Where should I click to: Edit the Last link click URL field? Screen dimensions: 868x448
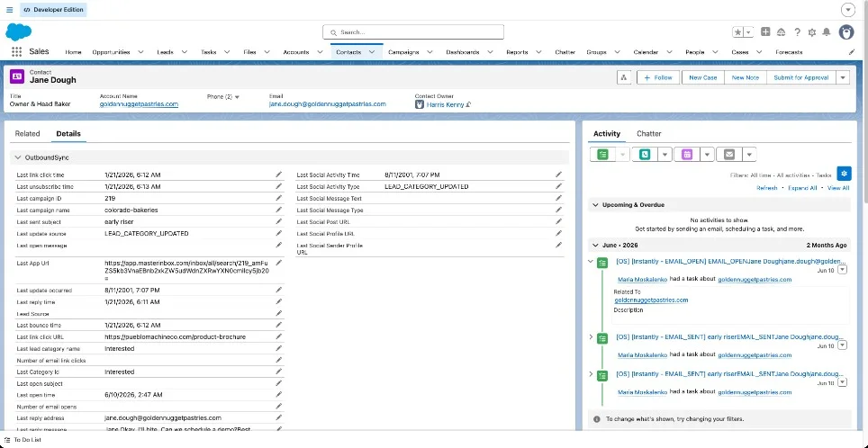(279, 336)
